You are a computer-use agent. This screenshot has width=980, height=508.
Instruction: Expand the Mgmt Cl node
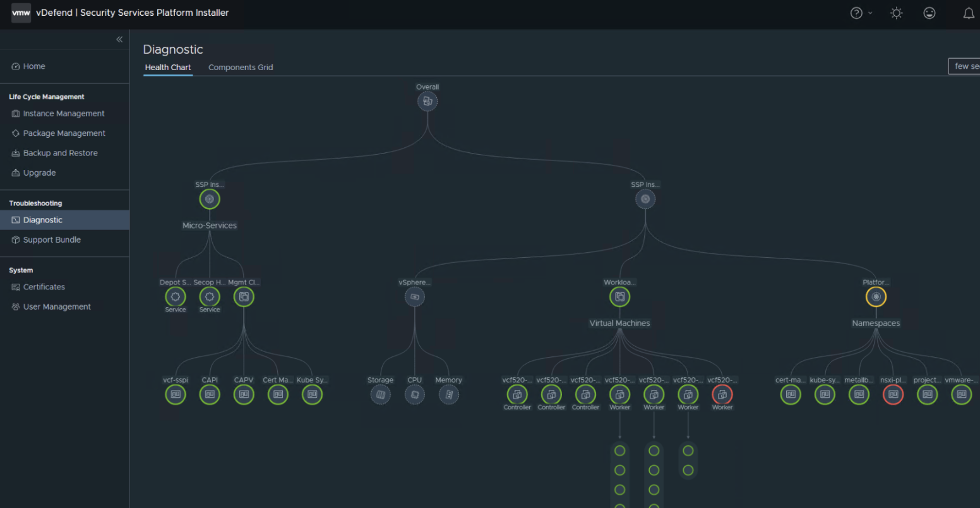244,297
